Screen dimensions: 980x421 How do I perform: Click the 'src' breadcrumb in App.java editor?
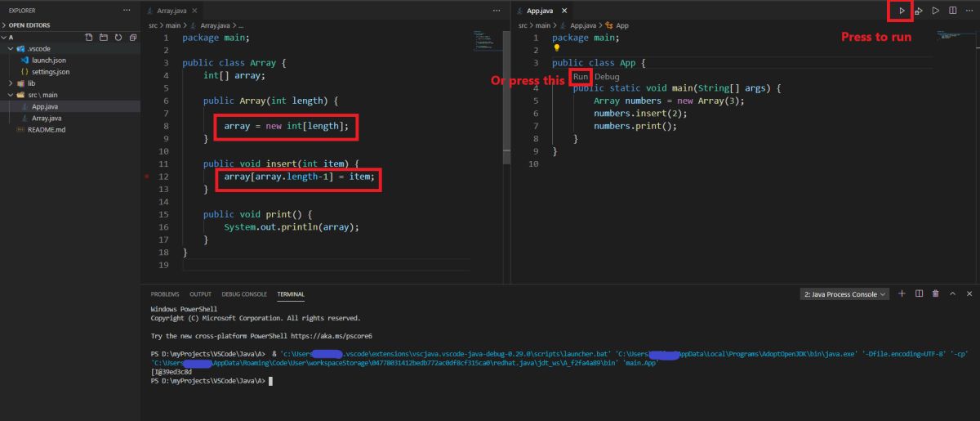[523, 26]
